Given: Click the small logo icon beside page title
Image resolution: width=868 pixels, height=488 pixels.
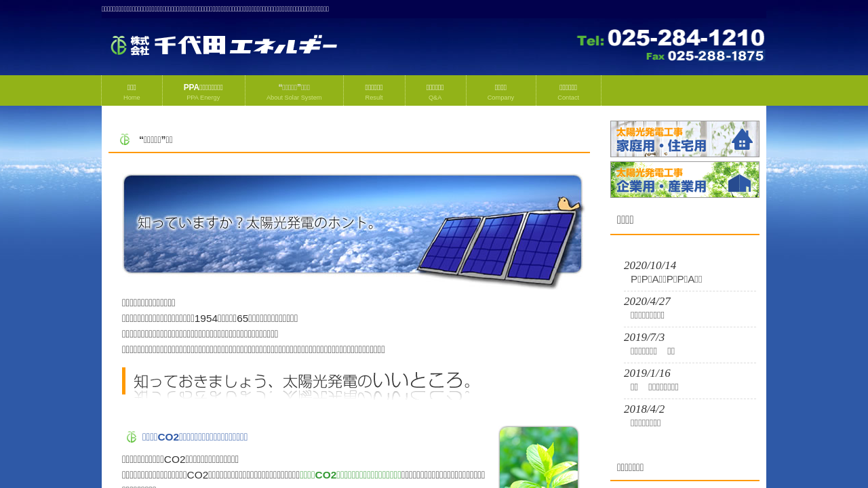Looking at the screenshot, I should pyautogui.click(x=125, y=140).
